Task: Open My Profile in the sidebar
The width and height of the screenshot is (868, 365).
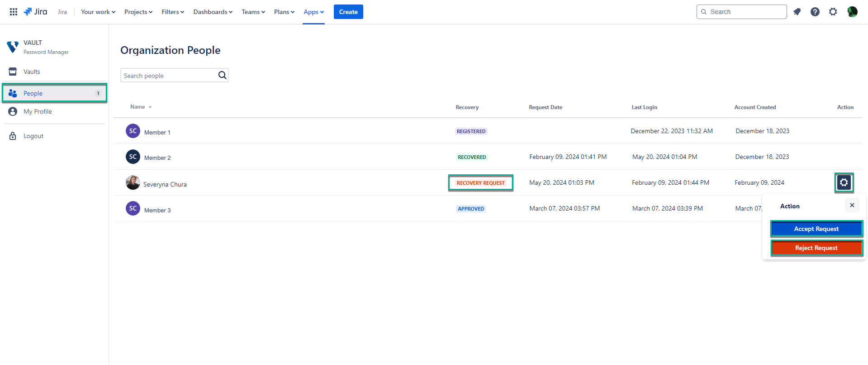Action: [38, 111]
